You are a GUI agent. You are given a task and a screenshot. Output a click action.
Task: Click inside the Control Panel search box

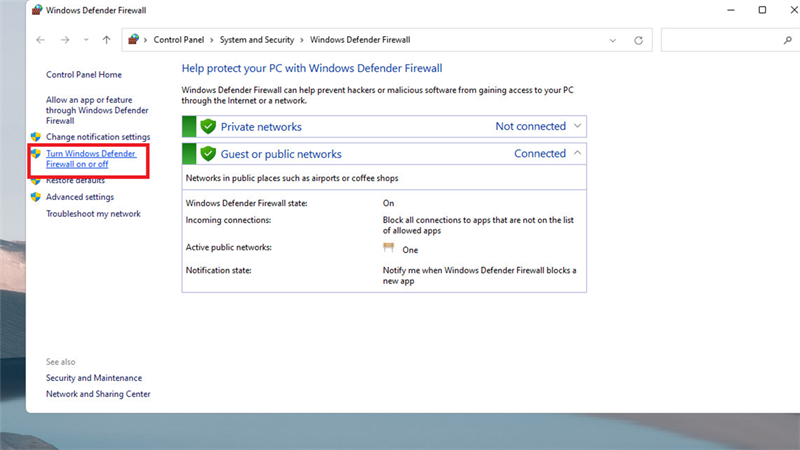click(x=722, y=40)
